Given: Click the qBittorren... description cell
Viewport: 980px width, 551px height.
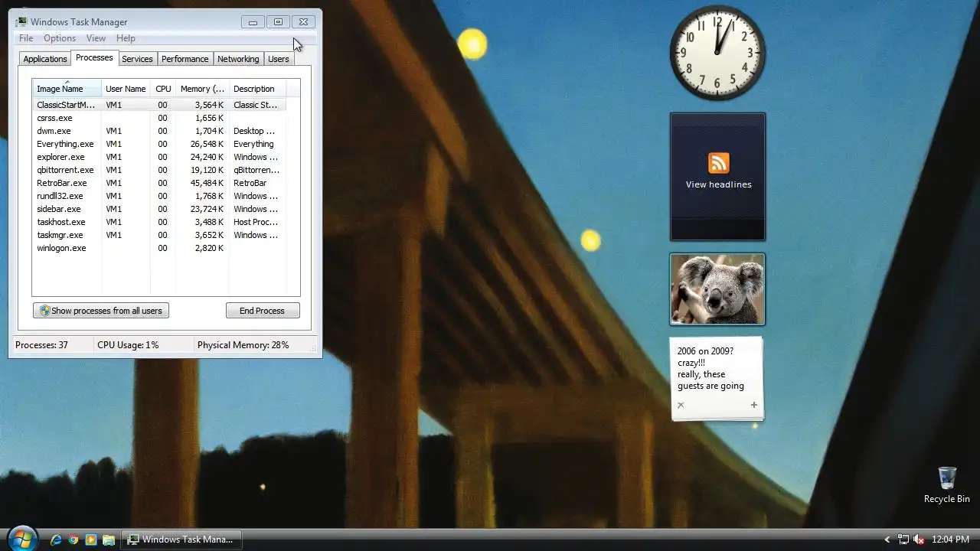Looking at the screenshot, I should [256, 170].
